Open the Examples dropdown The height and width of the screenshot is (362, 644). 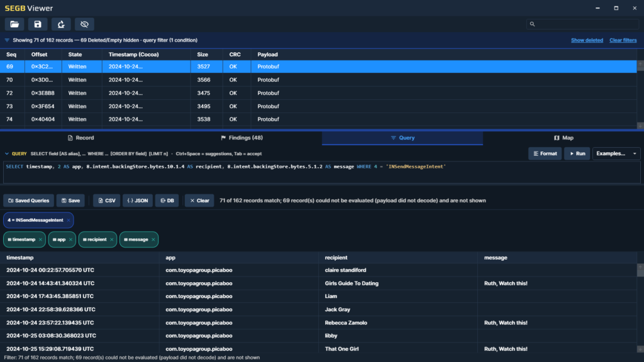pos(616,153)
